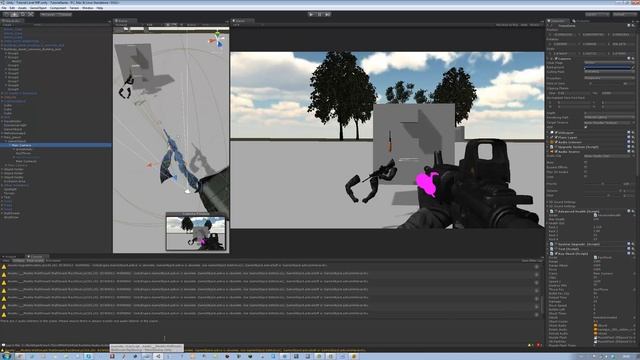This screenshot has height=360, width=640.
Task: Open the Edit menu
Action: (12, 8)
